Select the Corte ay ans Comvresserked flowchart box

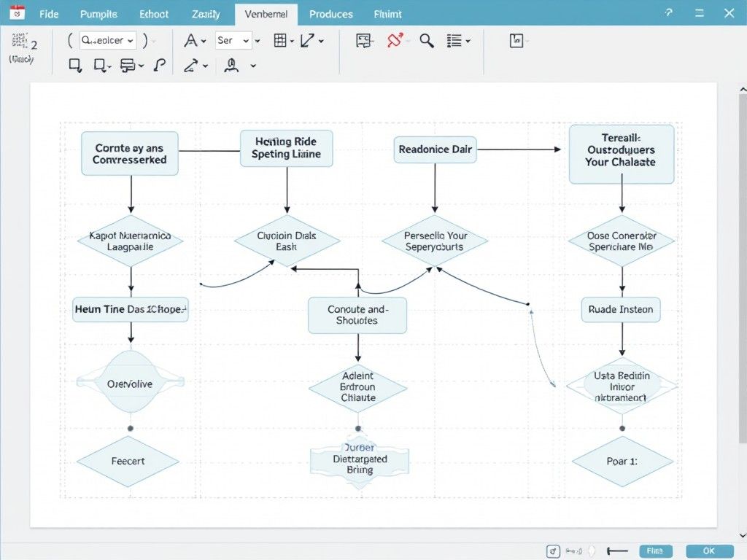pos(129,153)
